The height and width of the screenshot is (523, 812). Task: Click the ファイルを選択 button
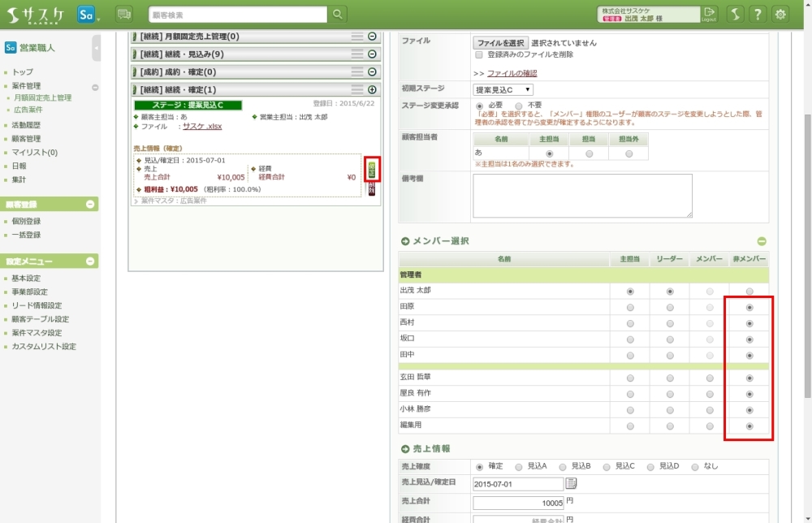point(500,42)
